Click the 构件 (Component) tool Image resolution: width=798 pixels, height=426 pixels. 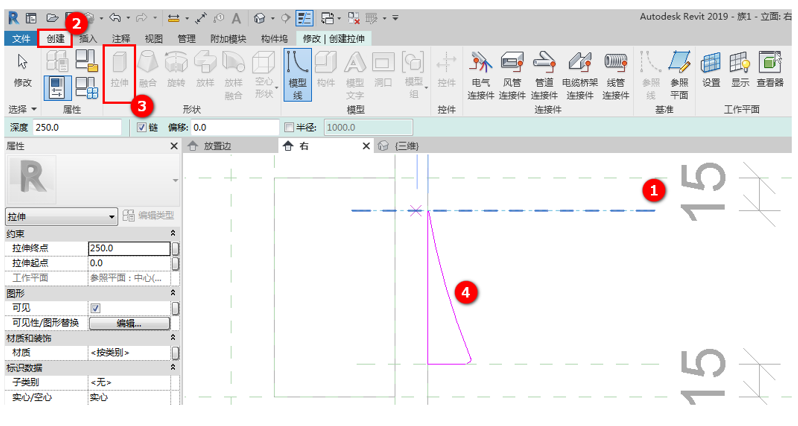(x=326, y=70)
